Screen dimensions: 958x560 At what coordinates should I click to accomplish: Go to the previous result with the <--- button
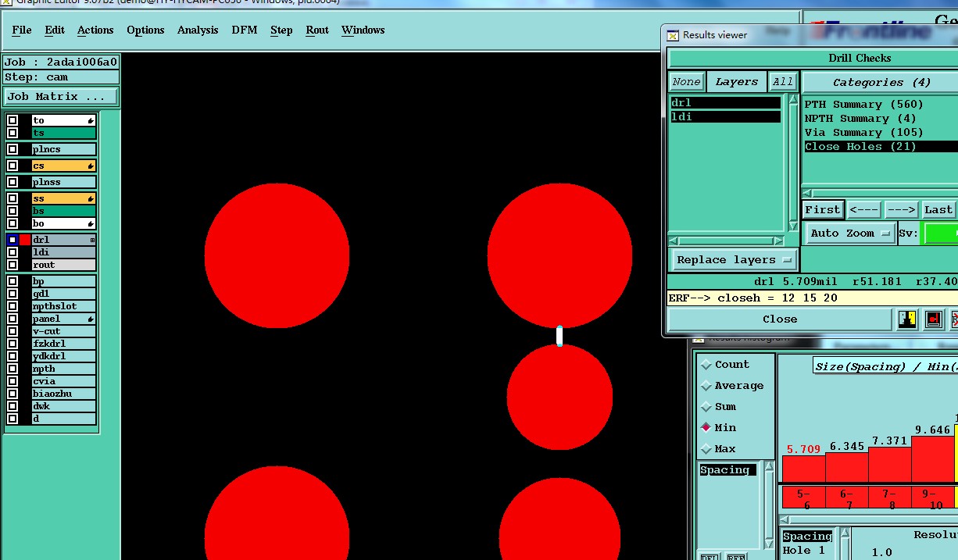point(864,209)
